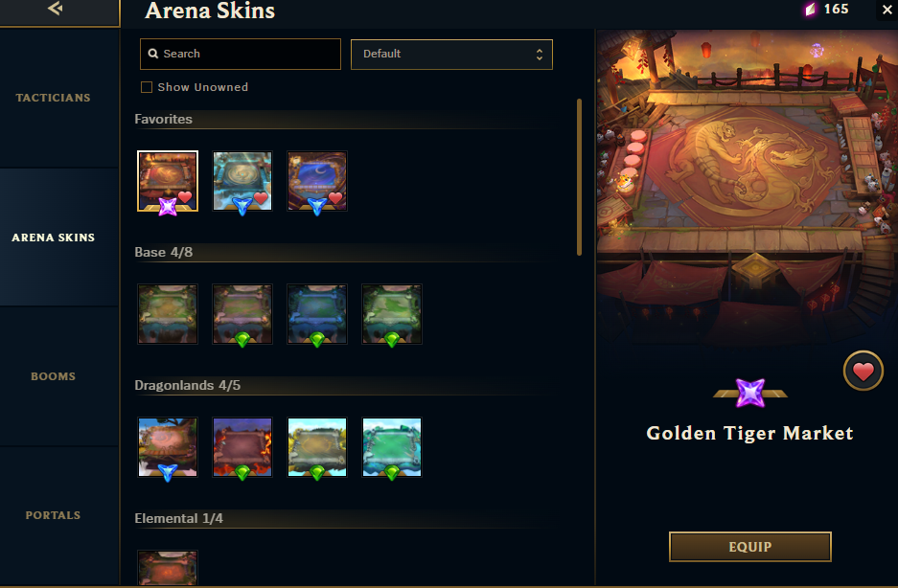Select the Elemental arena skin thumbnail
The image size is (898, 588).
[x=168, y=568]
